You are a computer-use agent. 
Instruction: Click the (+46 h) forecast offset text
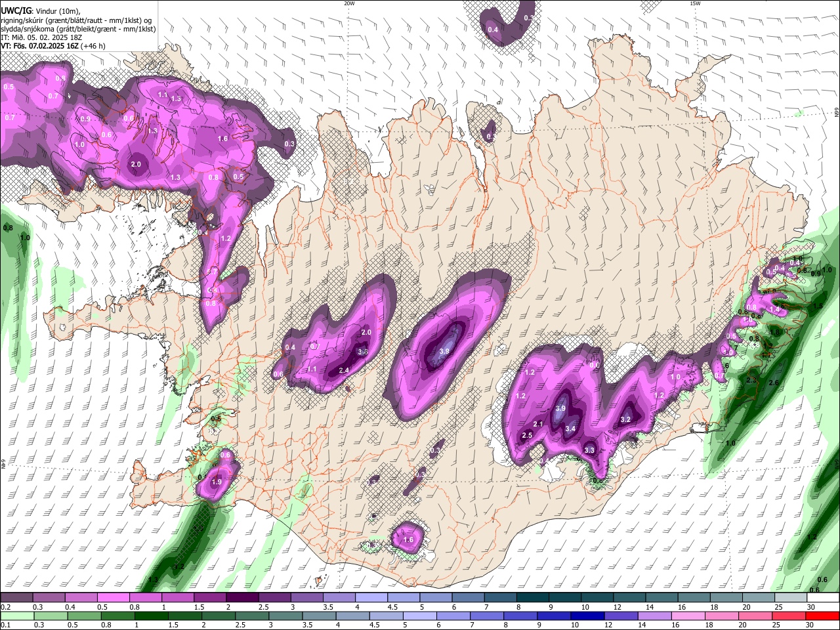point(92,46)
